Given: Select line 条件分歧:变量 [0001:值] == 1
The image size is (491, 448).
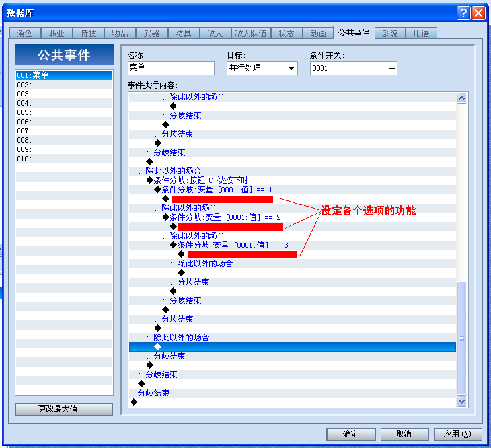Looking at the screenshot, I should coord(292,190).
